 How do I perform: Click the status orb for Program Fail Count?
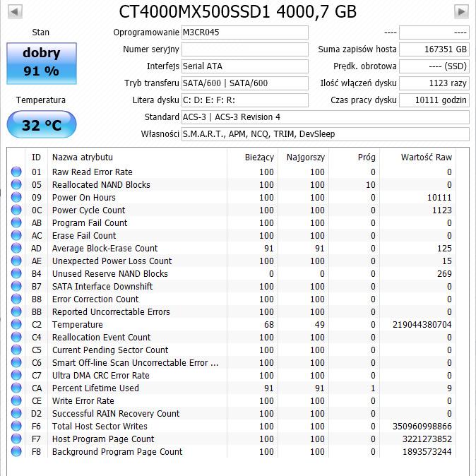click(16, 223)
